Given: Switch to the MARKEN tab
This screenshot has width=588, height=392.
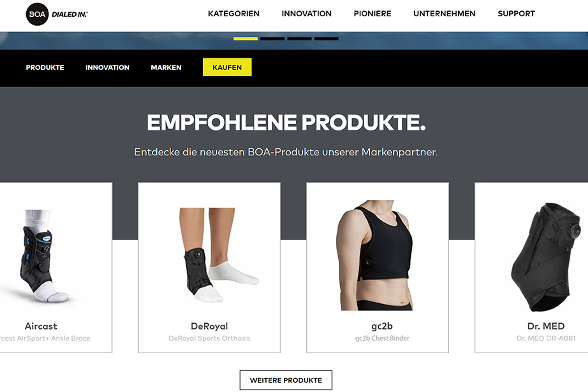Looking at the screenshot, I should [166, 67].
